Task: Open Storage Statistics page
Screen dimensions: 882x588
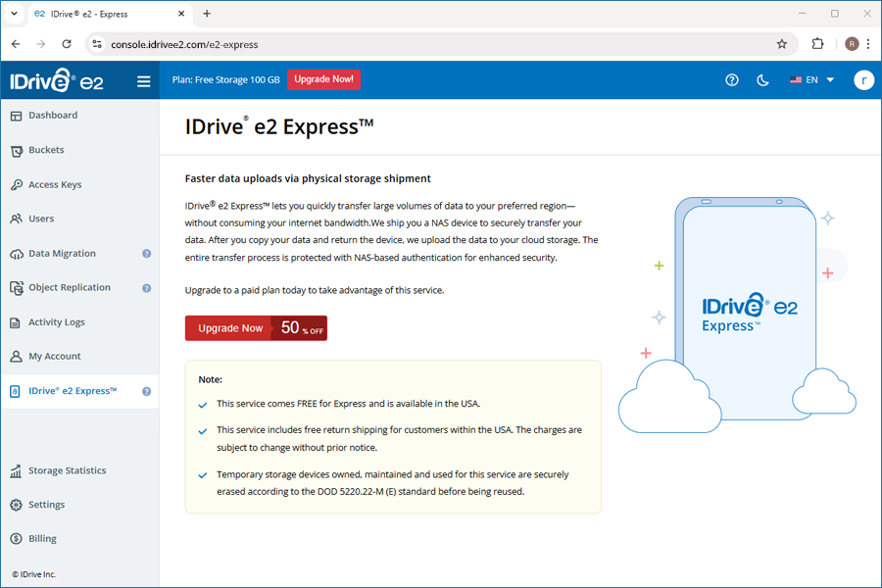Action: 80,471
